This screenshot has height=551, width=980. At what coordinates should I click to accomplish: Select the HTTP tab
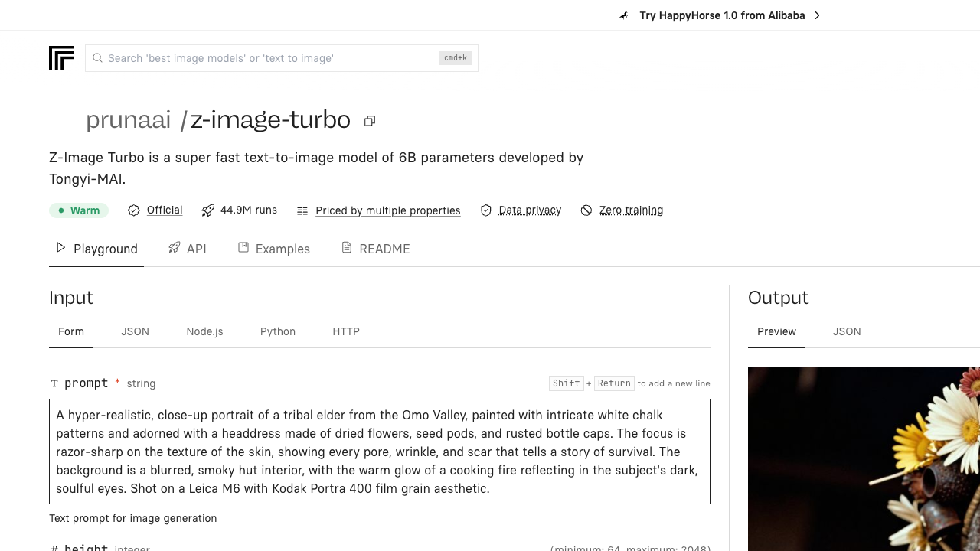click(x=346, y=331)
